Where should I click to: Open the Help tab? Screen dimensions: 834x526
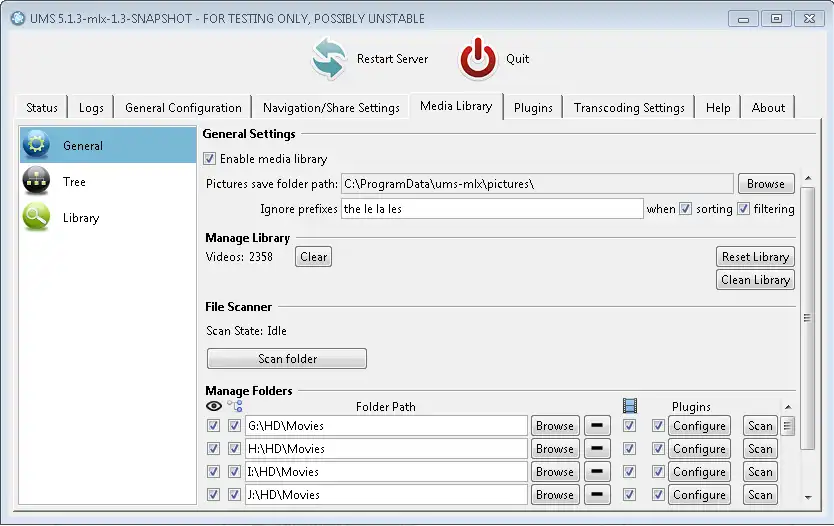[x=718, y=107]
